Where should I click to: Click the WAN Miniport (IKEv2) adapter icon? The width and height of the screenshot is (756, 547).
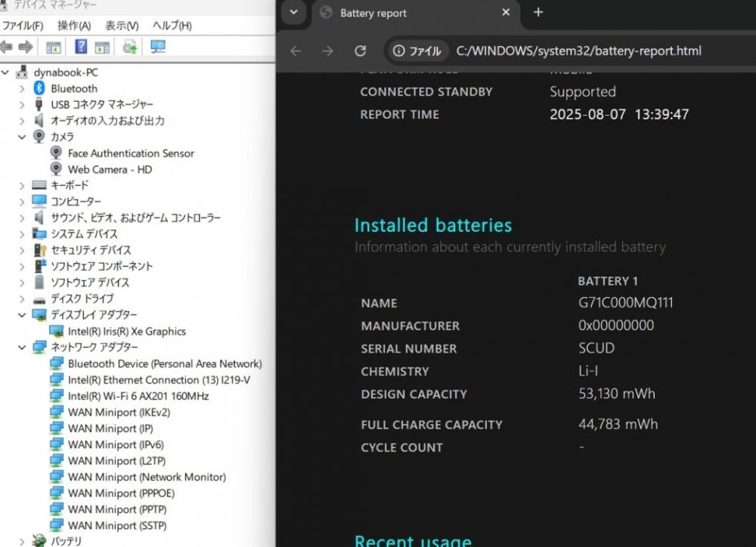tap(57, 412)
